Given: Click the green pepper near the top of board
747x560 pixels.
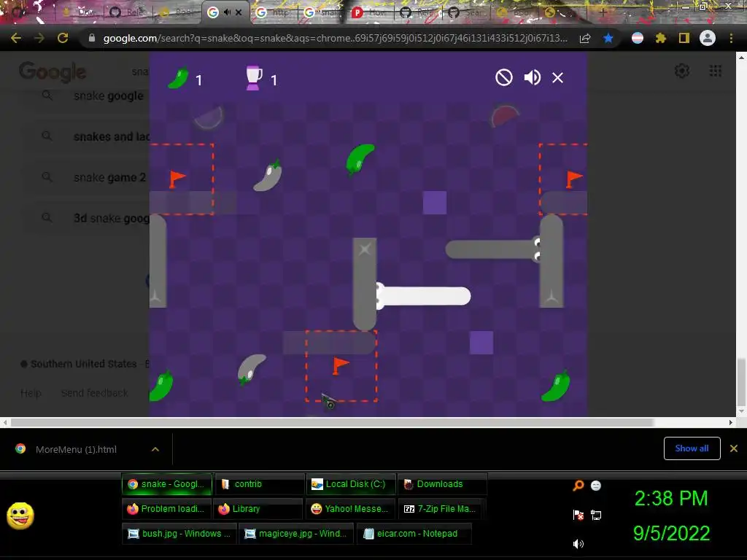Looking at the screenshot, I should pyautogui.click(x=360, y=159).
